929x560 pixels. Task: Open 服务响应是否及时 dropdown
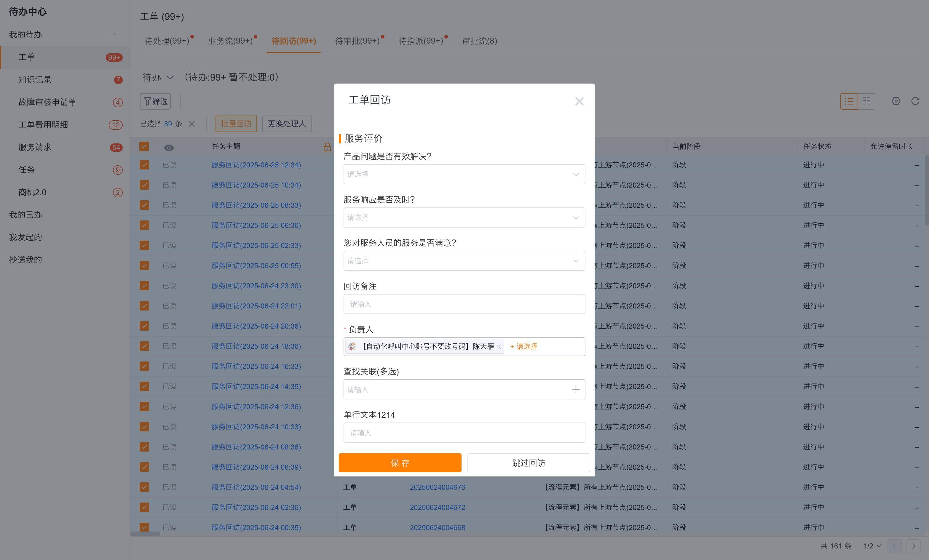click(464, 217)
